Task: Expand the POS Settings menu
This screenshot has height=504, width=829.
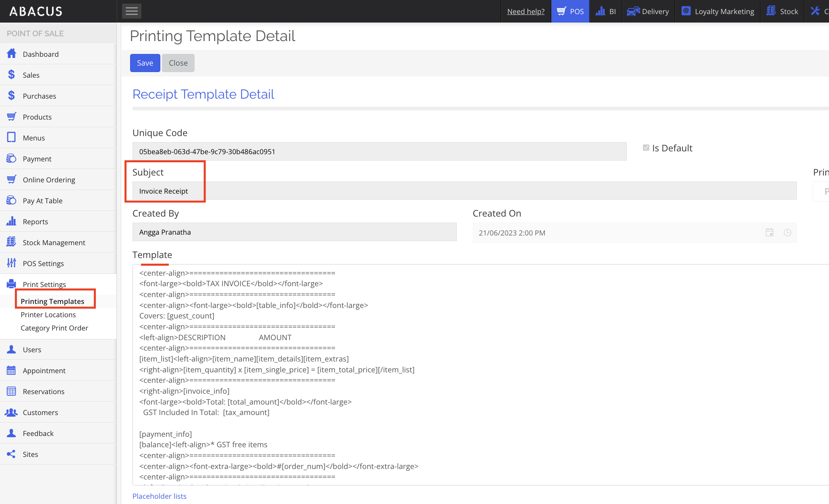Action: coord(43,263)
